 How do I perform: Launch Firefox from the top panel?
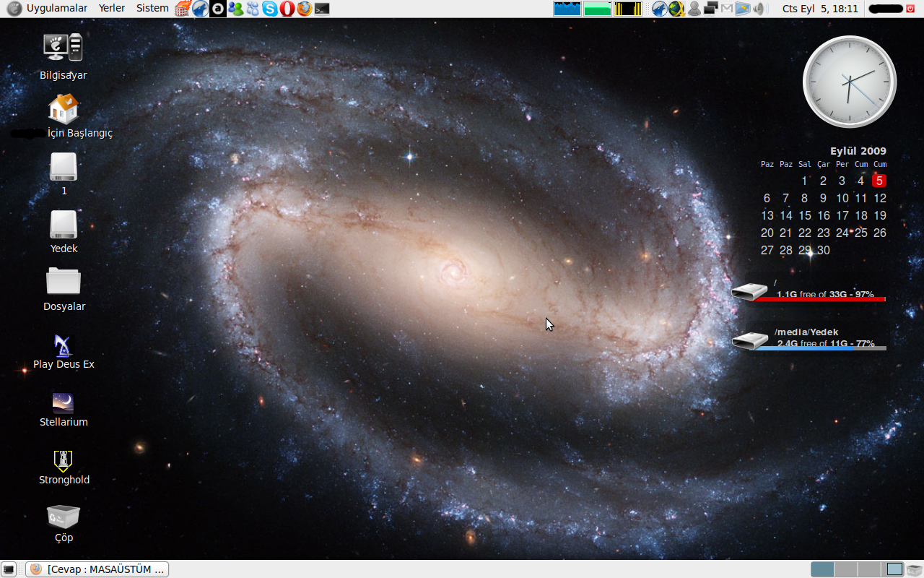tap(305, 9)
